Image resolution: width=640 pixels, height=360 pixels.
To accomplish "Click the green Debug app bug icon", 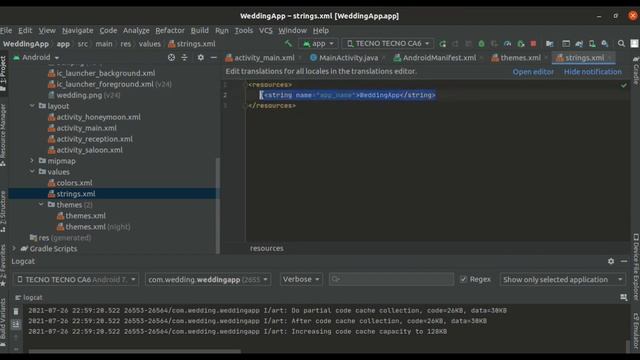I will (x=481, y=44).
